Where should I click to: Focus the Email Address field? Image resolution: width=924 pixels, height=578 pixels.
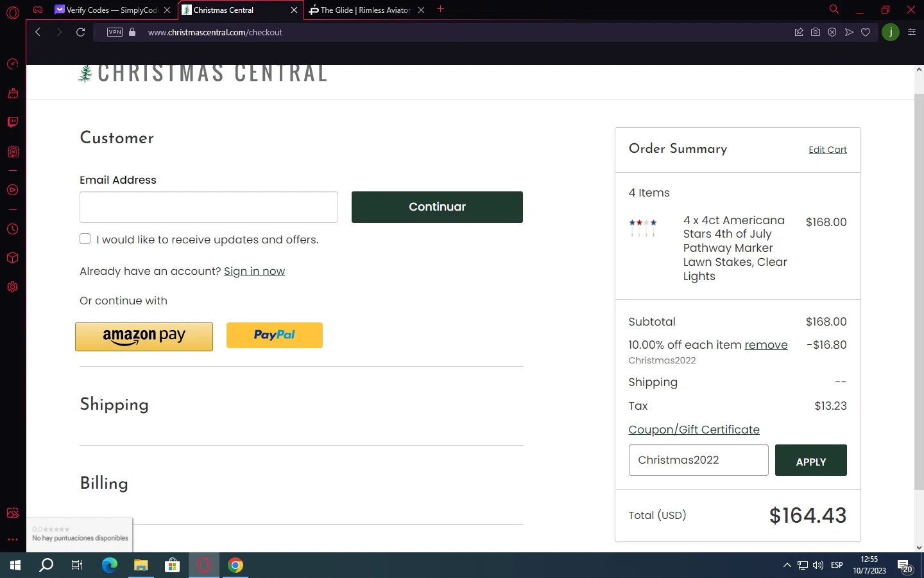[209, 207]
